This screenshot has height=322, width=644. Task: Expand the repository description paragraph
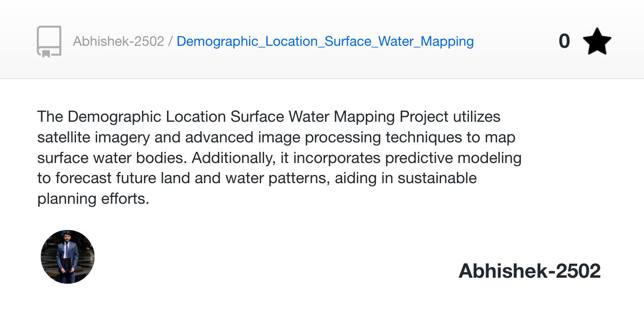point(279,157)
